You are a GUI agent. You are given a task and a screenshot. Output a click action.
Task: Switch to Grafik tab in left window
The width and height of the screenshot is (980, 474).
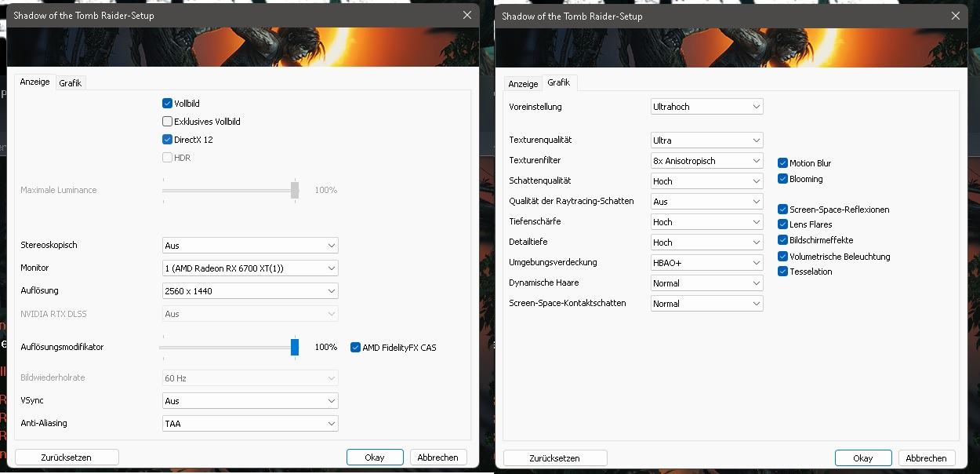71,83
